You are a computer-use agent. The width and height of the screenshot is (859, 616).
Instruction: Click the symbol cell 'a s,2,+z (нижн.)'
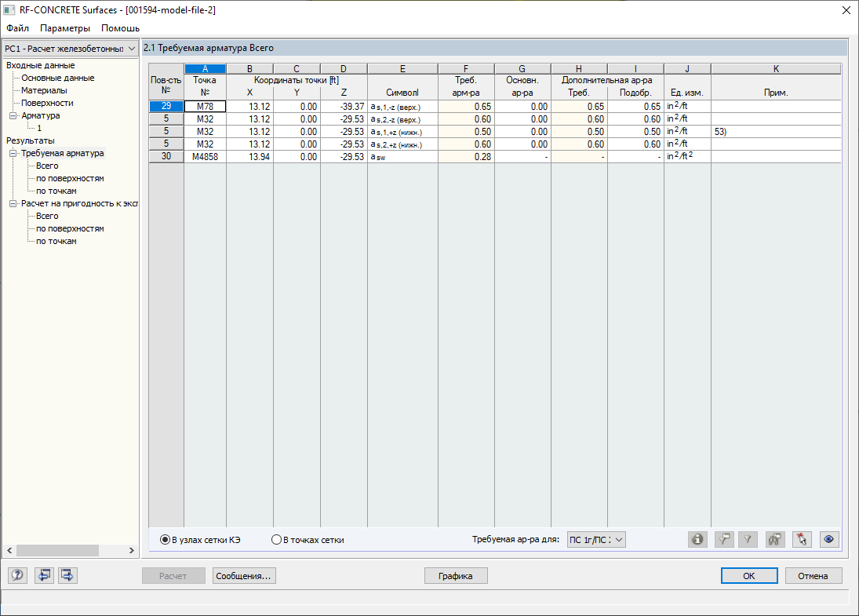(x=402, y=144)
